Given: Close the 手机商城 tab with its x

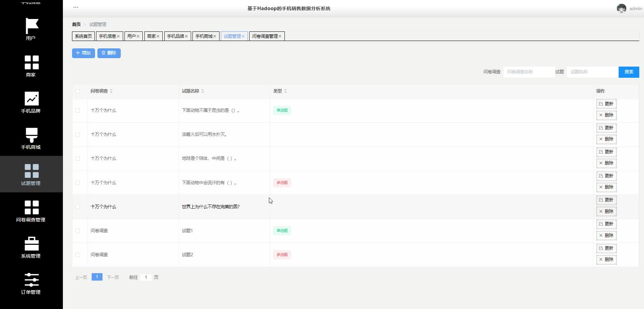Looking at the screenshot, I should point(214,36).
